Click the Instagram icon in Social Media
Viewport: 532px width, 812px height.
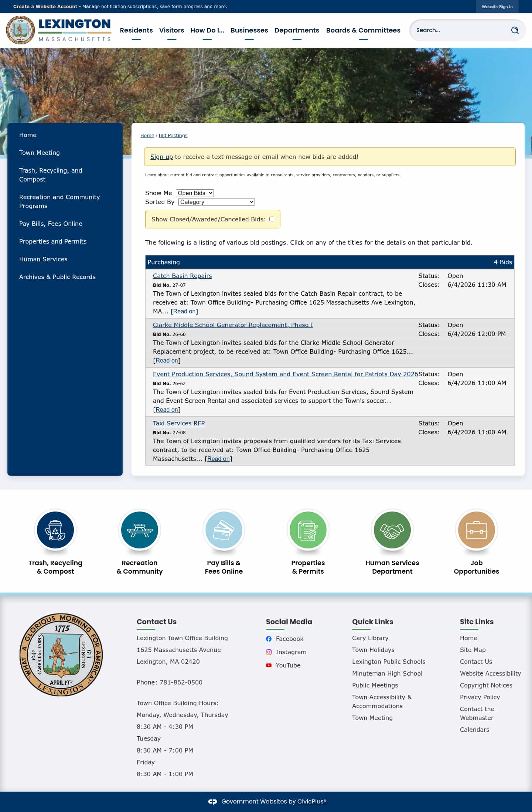[x=269, y=652]
